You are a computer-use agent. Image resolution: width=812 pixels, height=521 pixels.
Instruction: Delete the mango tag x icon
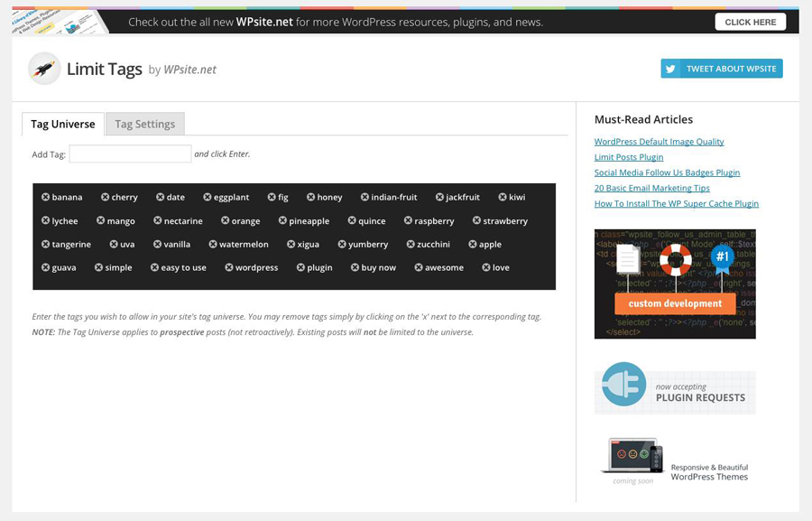tap(100, 220)
